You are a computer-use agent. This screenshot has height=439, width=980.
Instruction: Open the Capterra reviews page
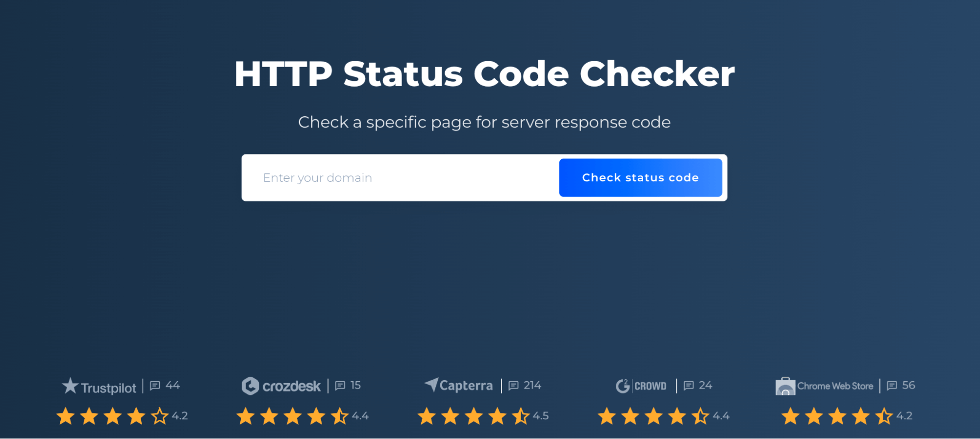[x=466, y=386]
